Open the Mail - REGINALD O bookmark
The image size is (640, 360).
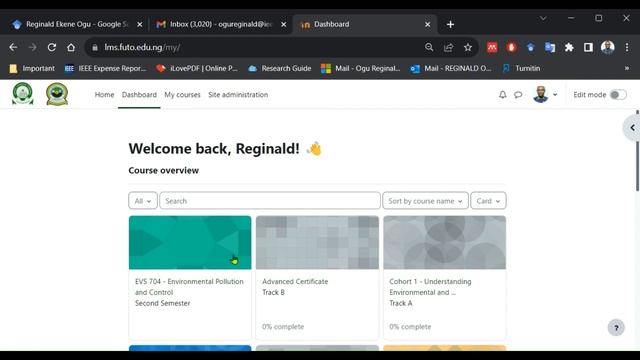click(451, 68)
